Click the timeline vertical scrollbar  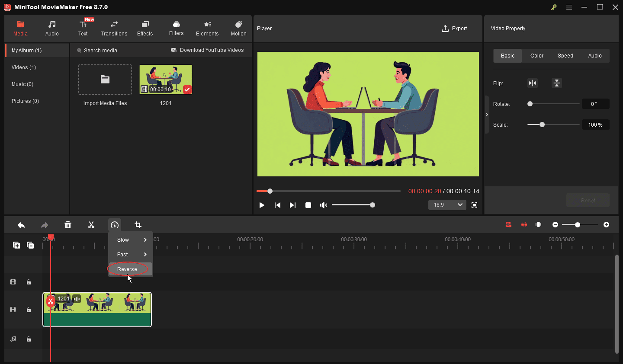tap(617, 304)
